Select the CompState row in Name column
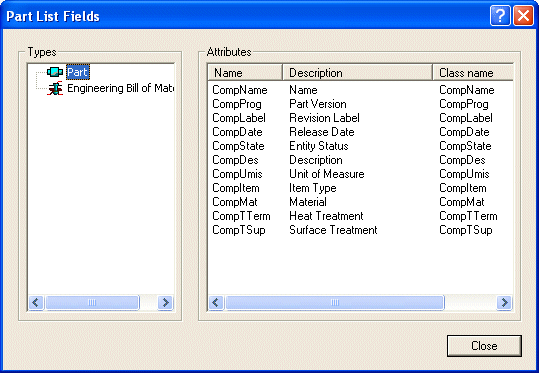Image resolution: width=539 pixels, height=373 pixels. pyautogui.click(x=238, y=146)
